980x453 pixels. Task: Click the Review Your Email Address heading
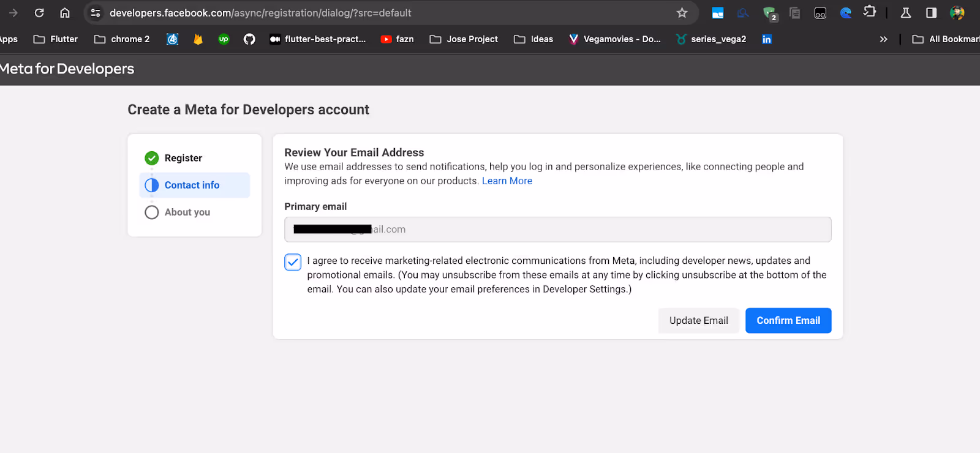pyautogui.click(x=354, y=152)
